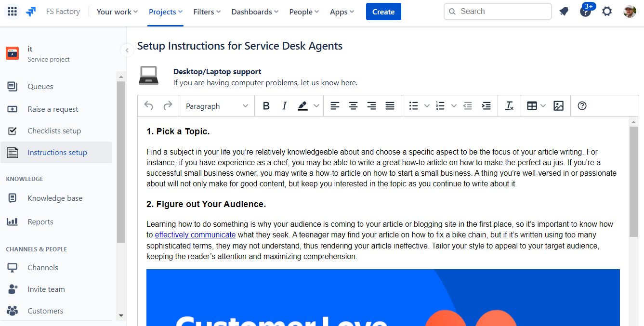Open Reports in the sidebar
644x326 pixels.
56,222
